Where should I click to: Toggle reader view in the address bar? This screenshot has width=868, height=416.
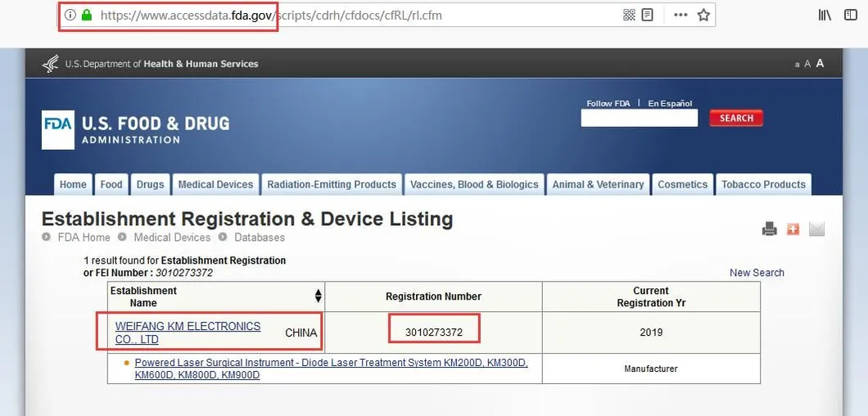[648, 15]
